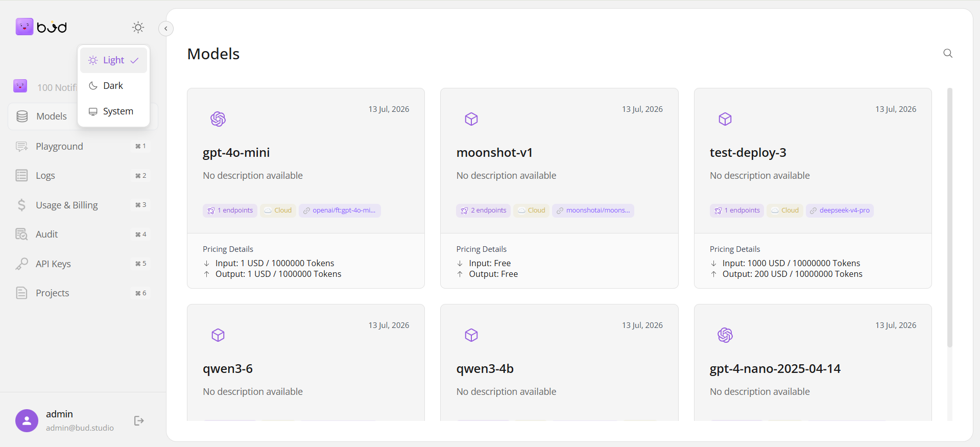The height and width of the screenshot is (447, 980).
Task: Click the cube icon on moonshot-v1 card
Action: pyautogui.click(x=471, y=119)
